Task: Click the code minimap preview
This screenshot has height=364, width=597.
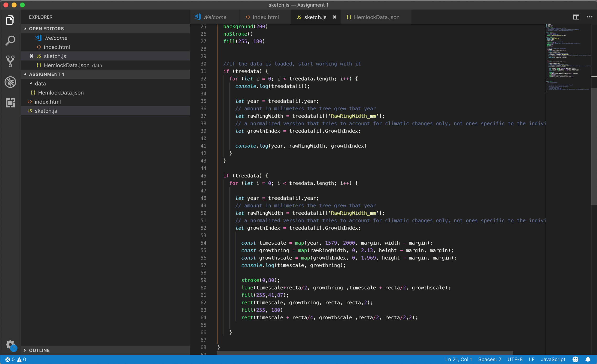Action: pyautogui.click(x=568, y=58)
